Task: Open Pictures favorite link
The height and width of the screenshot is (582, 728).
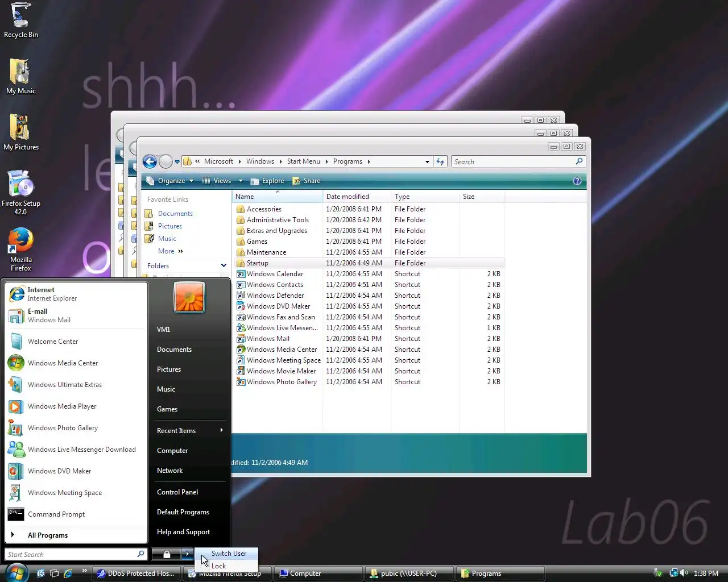Action: 170,226
